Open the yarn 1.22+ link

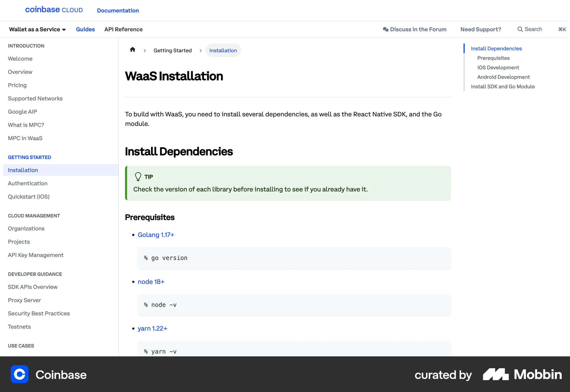(x=152, y=328)
